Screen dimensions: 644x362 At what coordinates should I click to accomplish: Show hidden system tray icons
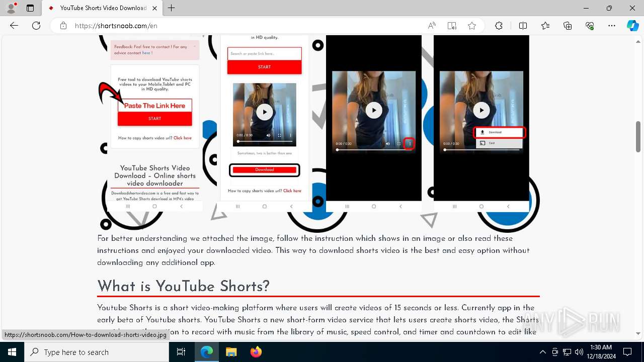click(542, 352)
